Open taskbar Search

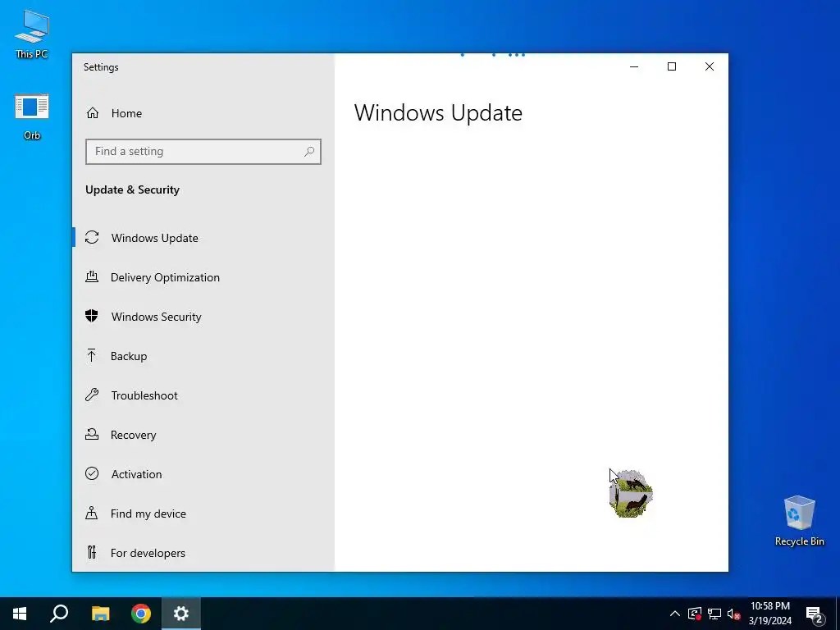59,614
